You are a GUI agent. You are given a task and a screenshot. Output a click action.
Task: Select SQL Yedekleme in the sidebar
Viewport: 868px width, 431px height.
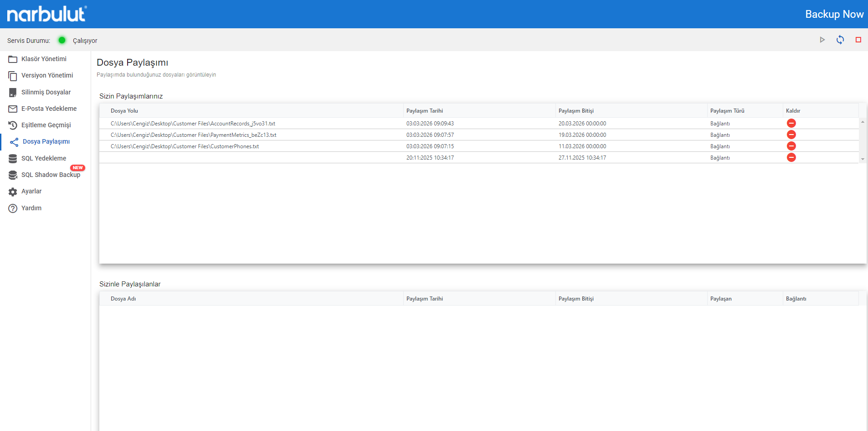pos(44,158)
